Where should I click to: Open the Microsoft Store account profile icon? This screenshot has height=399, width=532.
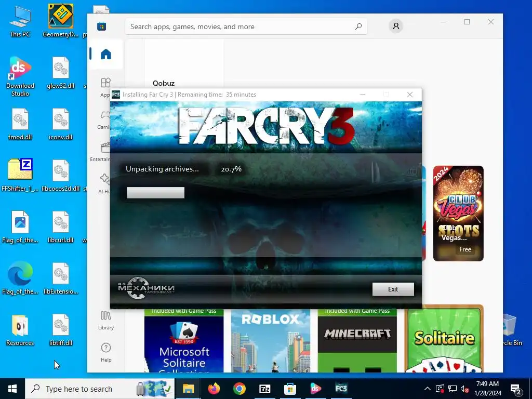[x=395, y=26]
